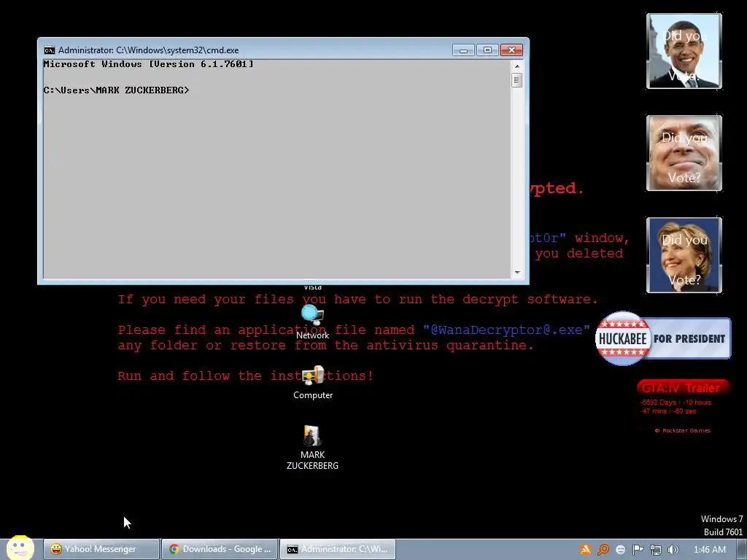Image resolution: width=747 pixels, height=560 pixels.
Task: Open the Start menu smiley orb
Action: click(x=20, y=548)
